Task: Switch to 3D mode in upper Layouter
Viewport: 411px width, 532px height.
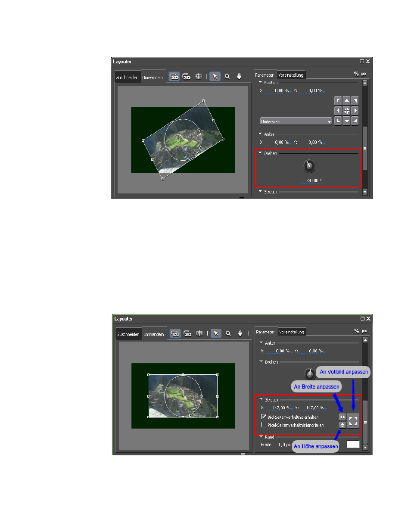Action: [x=186, y=77]
